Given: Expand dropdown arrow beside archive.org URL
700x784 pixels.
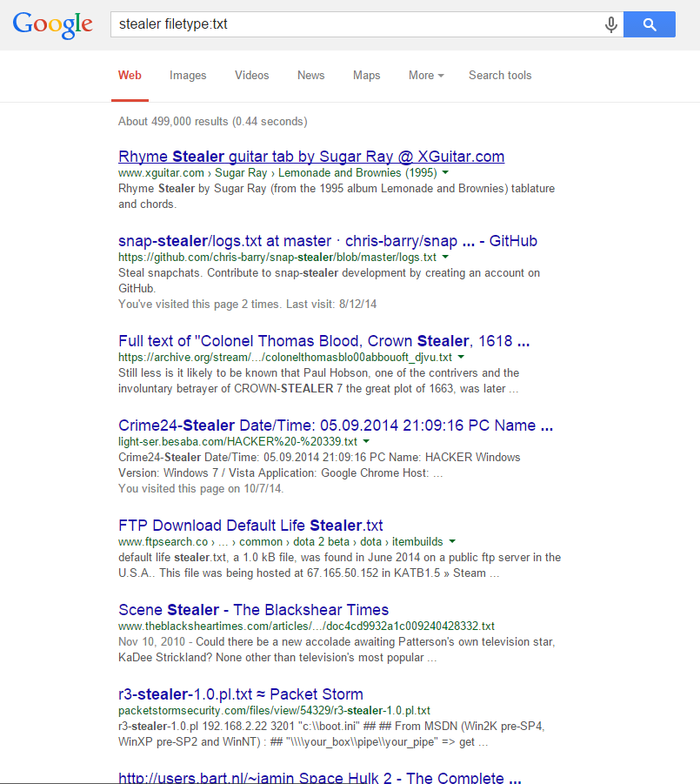Looking at the screenshot, I should coord(461,357).
